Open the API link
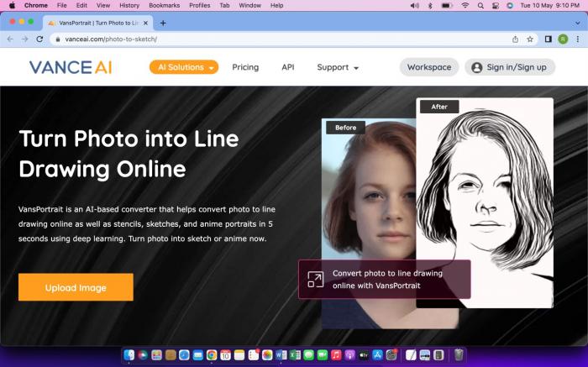Viewport: 588px width, 367px height. [287, 67]
